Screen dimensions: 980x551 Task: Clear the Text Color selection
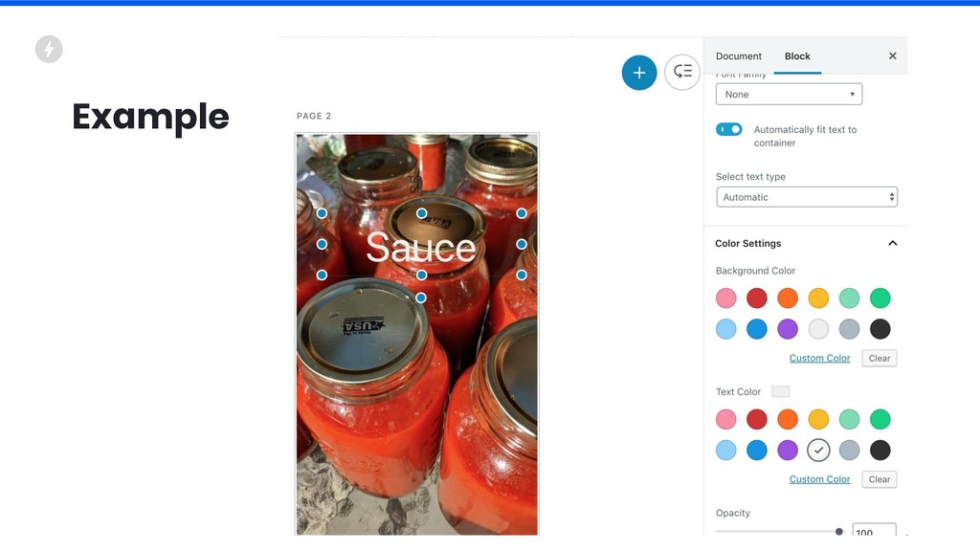[x=880, y=479]
